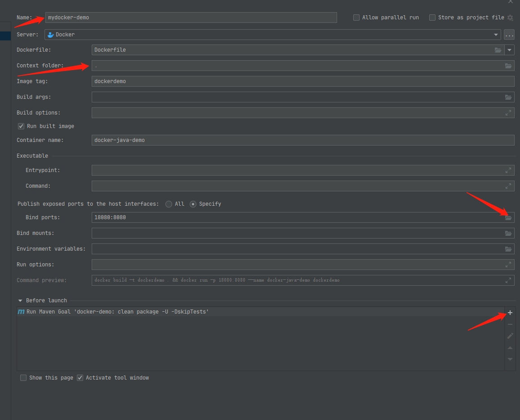
Task: Expand the Run options field
Action: tap(508, 265)
